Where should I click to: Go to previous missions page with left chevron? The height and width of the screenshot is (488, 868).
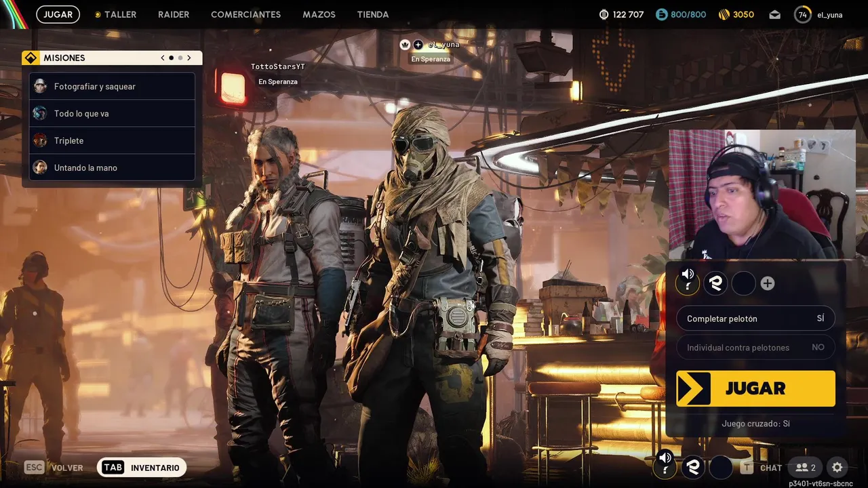pos(163,58)
